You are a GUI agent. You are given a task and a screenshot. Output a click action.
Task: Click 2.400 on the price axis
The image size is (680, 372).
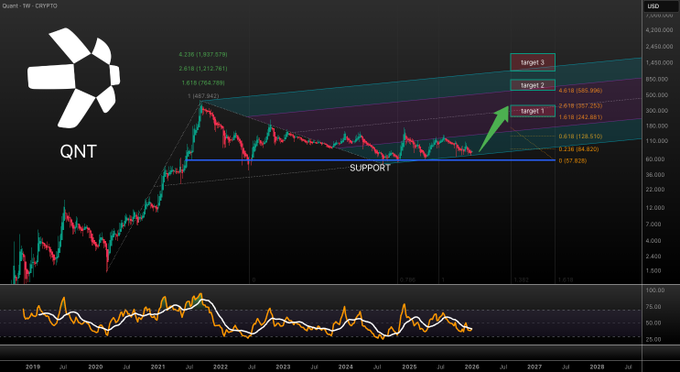[654, 256]
